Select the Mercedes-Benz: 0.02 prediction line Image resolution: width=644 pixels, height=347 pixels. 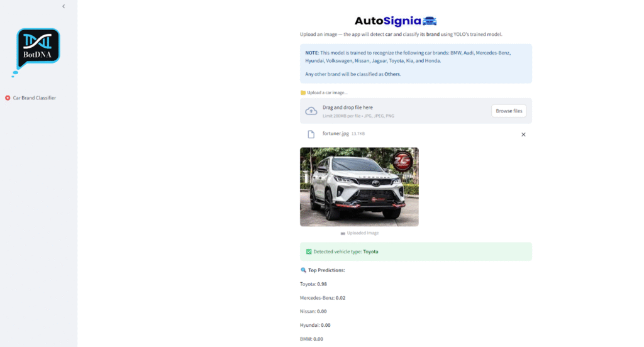point(323,298)
